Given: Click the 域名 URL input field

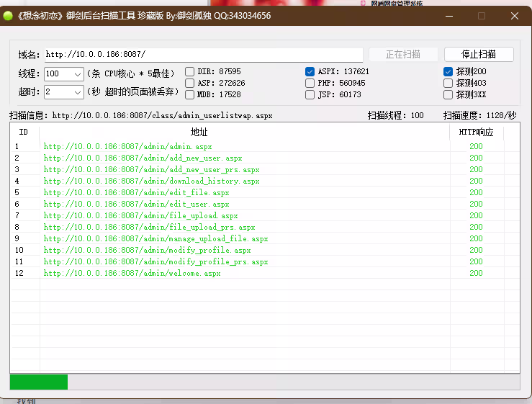Looking at the screenshot, I should pos(203,54).
